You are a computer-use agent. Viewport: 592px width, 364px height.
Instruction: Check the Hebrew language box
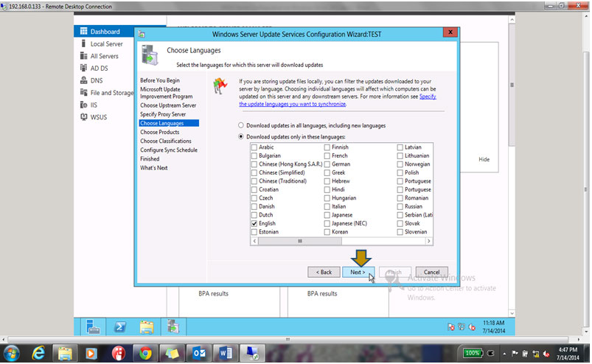coord(327,181)
